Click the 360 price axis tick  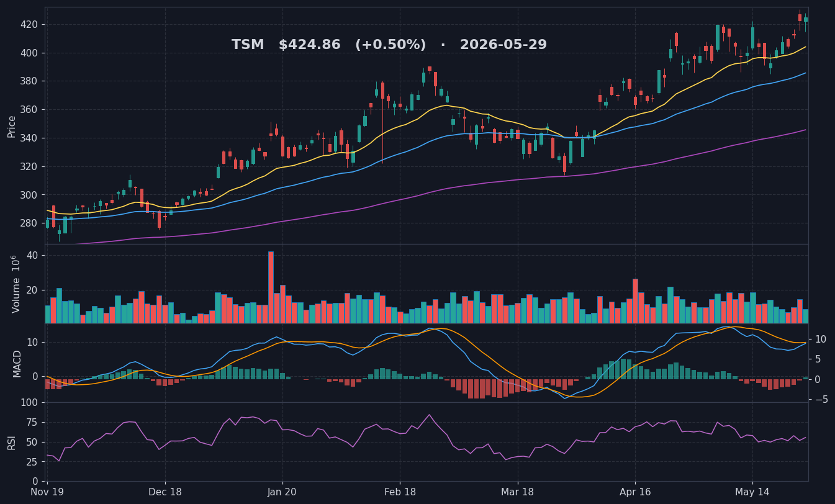tap(29, 110)
